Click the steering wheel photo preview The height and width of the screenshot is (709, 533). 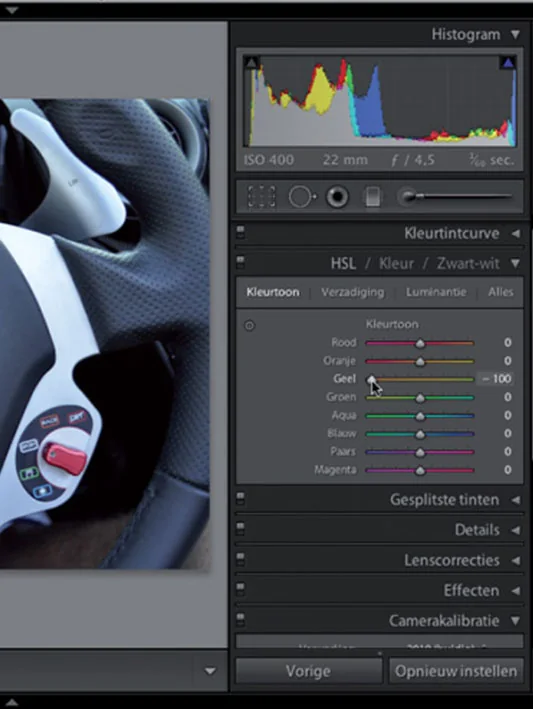click(x=104, y=334)
